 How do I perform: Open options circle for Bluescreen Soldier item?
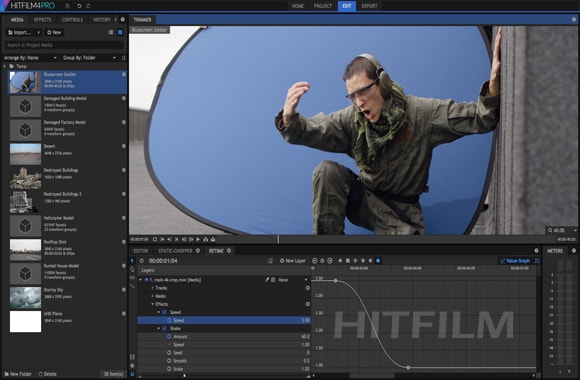124,74
